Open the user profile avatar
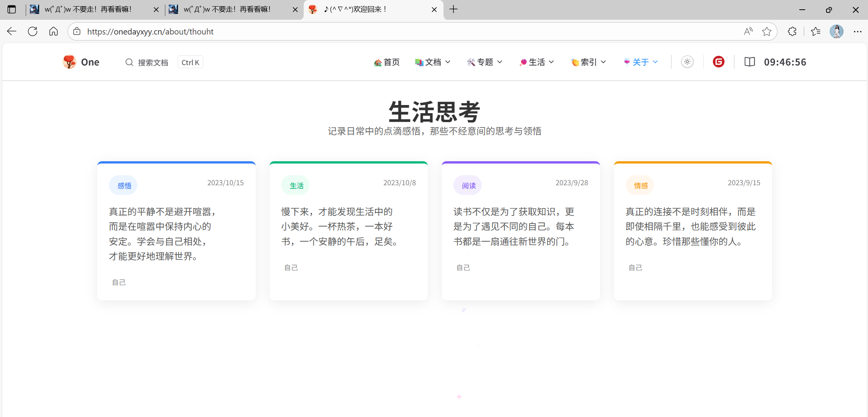 click(x=836, y=31)
